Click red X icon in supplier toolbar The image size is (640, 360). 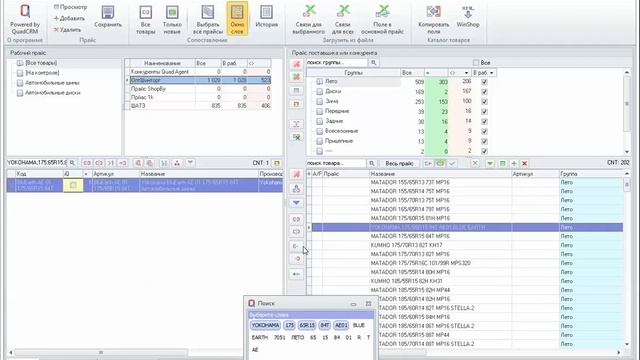(524, 163)
